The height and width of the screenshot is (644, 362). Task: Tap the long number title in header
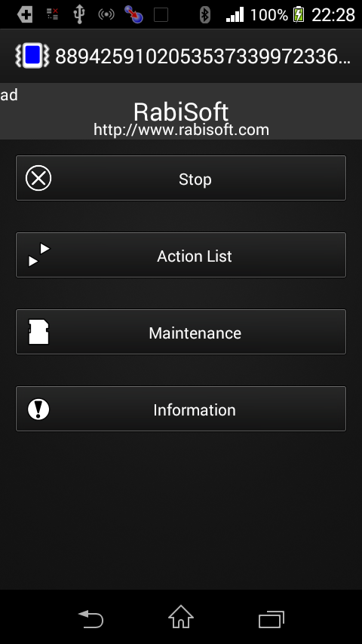click(203, 57)
